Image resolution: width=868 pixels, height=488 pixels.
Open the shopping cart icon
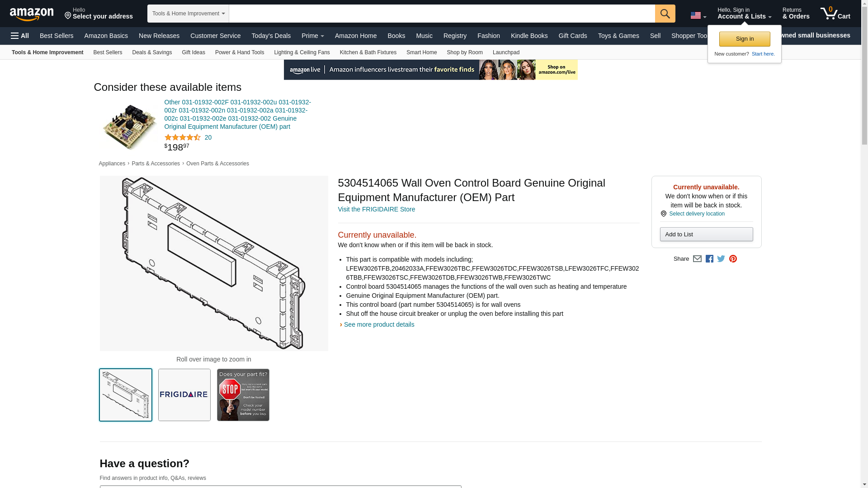(835, 14)
